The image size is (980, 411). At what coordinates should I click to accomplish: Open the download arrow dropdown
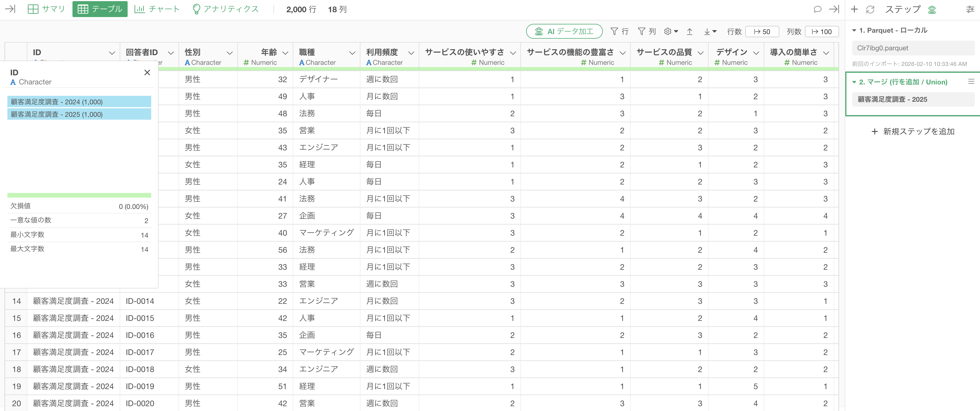click(x=709, y=32)
